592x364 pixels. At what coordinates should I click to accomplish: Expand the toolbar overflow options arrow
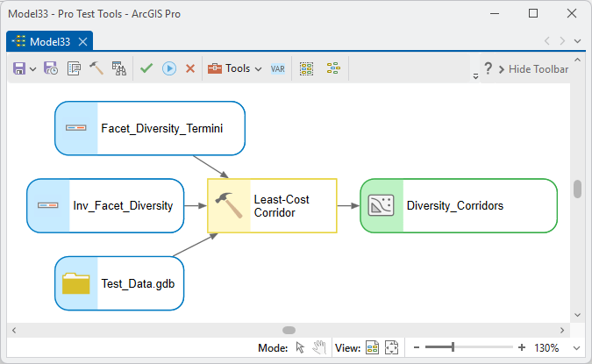point(475,76)
